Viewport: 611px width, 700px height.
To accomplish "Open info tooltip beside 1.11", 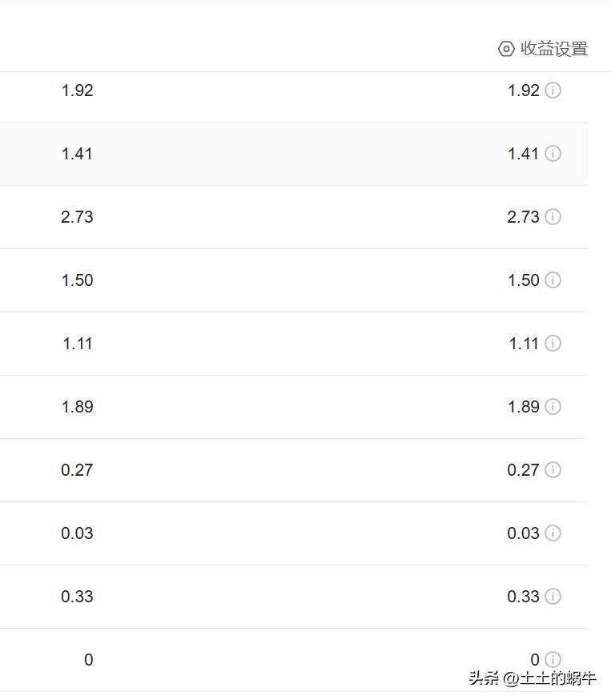I will pos(553,344).
